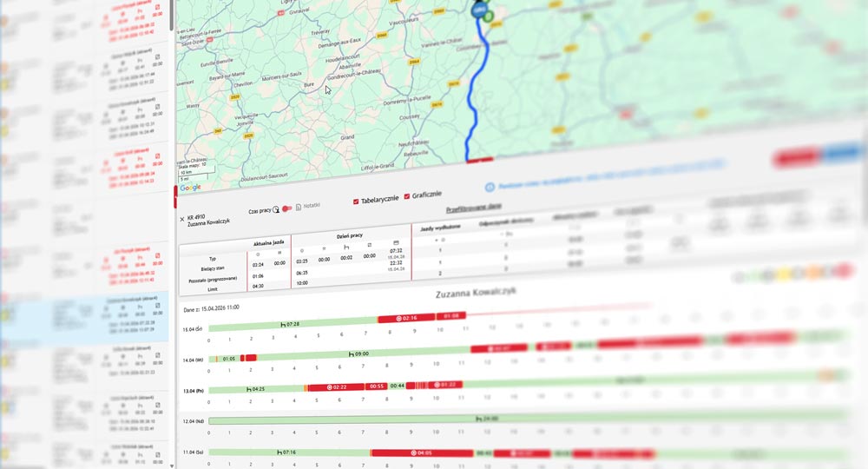868x469 pixels.
Task: Select the highlighted blue driver row in list
Action: (84, 319)
